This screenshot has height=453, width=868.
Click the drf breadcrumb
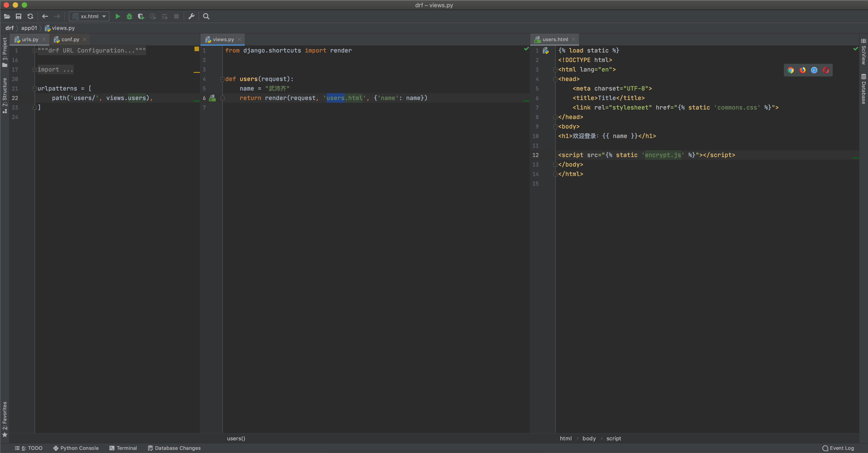9,28
